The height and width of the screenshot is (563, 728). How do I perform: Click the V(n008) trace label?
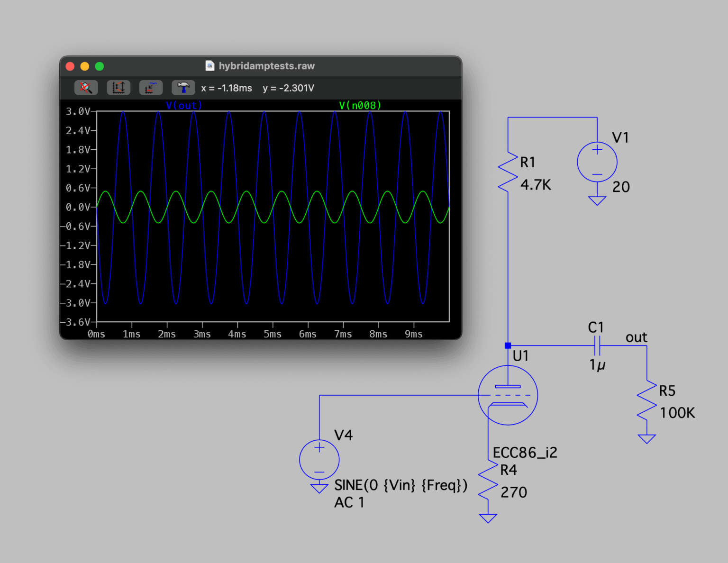click(x=360, y=105)
